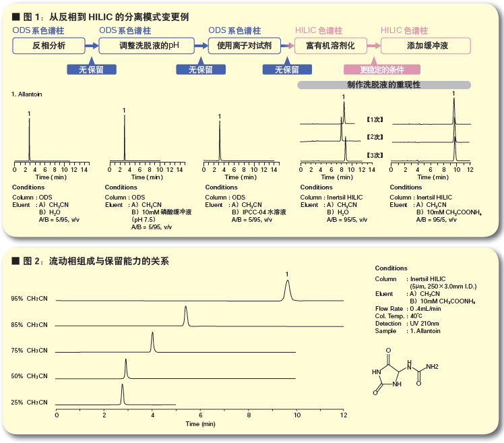Select the 【3次】 chromatogram label

pos(374,155)
